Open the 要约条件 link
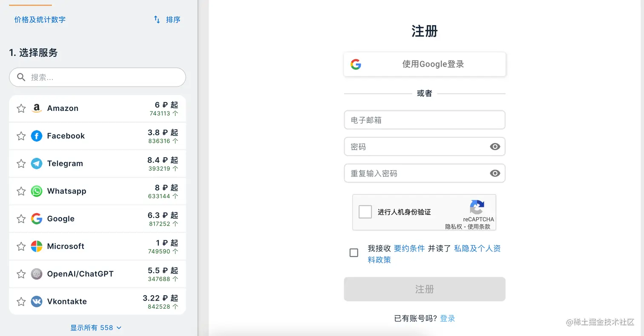The image size is (644, 336). (409, 249)
